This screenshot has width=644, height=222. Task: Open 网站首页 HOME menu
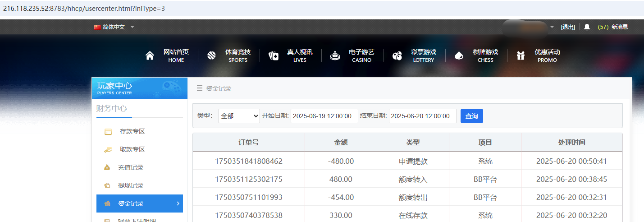pos(176,56)
